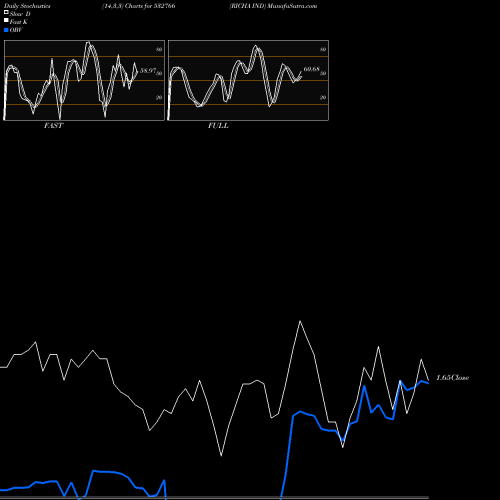This screenshot has height=500, width=500.
Task: Click the 50 level label in FAST chart
Action: pos(159,73)
